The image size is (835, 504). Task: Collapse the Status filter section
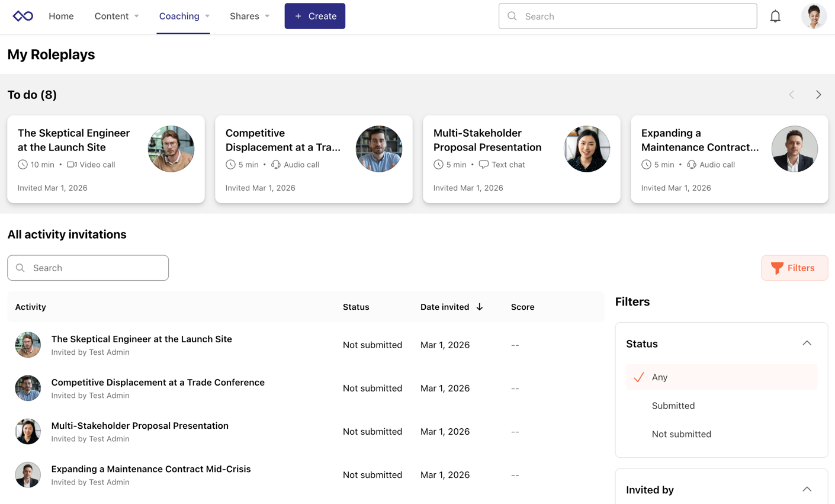tap(807, 344)
